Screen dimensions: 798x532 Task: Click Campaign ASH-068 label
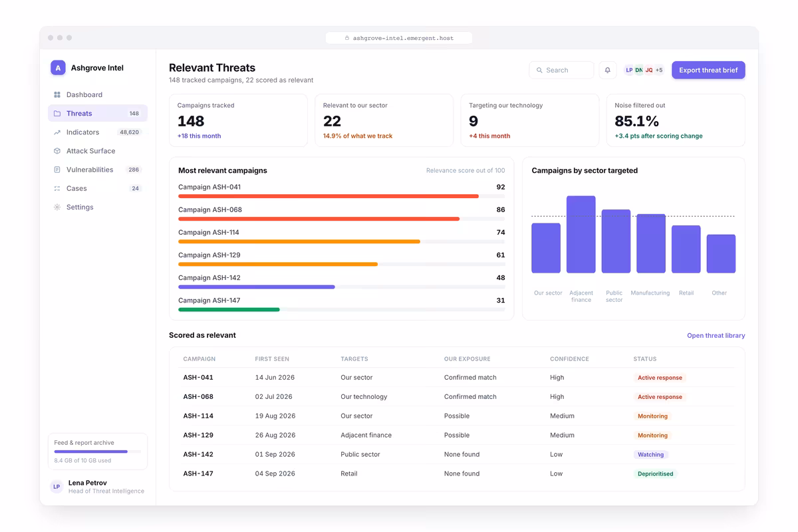210,209
